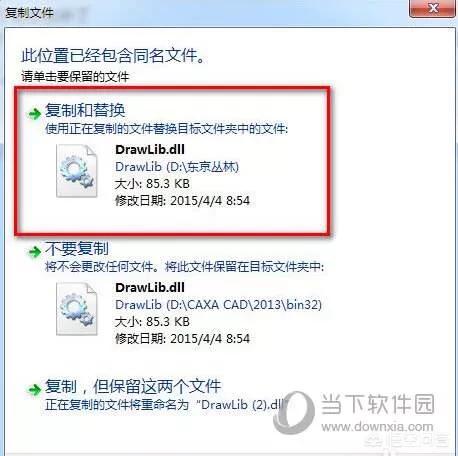This screenshot has height=456, width=458.
Task: Click heading 此位置已经包含同名文件
Action: 113,55
